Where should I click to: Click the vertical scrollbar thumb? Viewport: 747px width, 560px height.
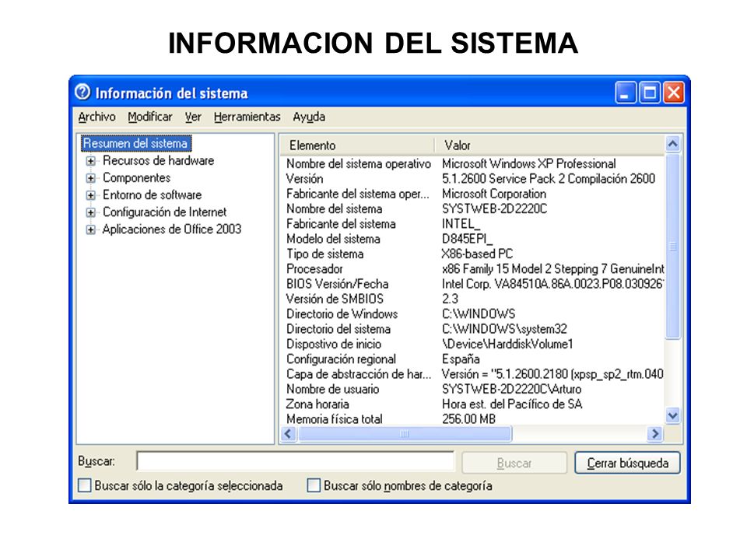pos(672,247)
